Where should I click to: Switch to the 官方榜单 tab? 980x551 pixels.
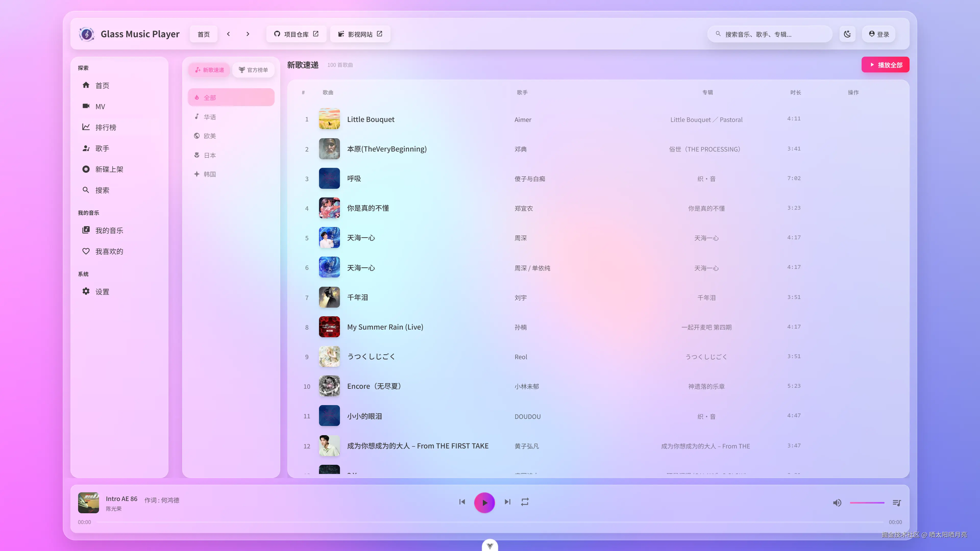253,70
